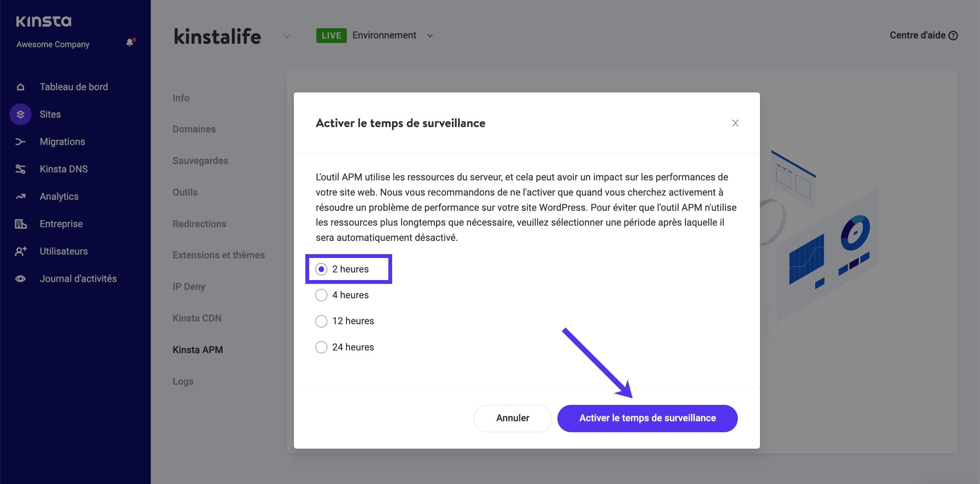Expand the kinstalife site dropdown chevron

point(286,37)
